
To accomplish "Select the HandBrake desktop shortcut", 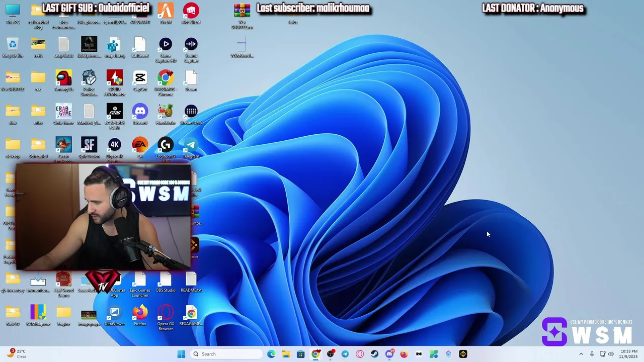I will point(166,114).
